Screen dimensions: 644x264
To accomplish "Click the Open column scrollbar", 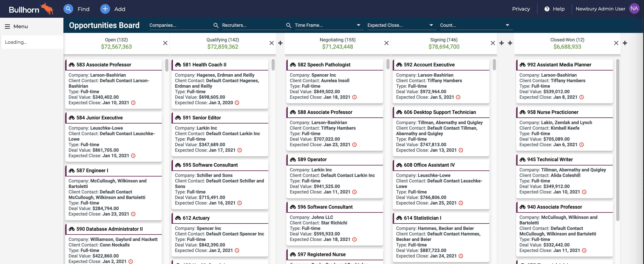I will [x=167, y=65].
